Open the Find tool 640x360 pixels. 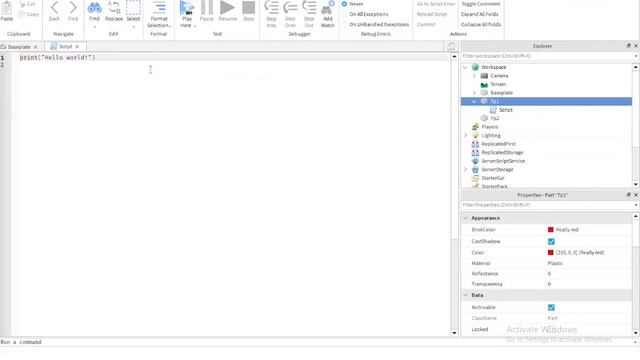(x=94, y=11)
